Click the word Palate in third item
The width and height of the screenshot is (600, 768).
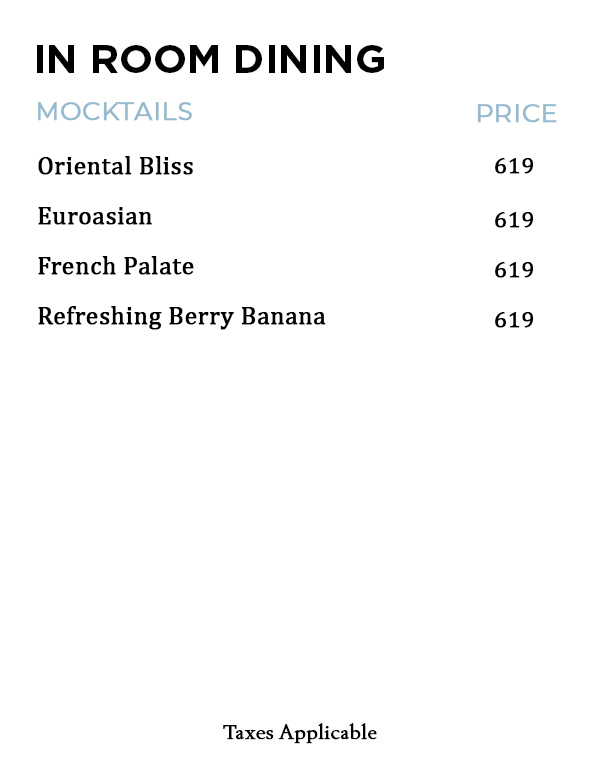click(x=159, y=267)
